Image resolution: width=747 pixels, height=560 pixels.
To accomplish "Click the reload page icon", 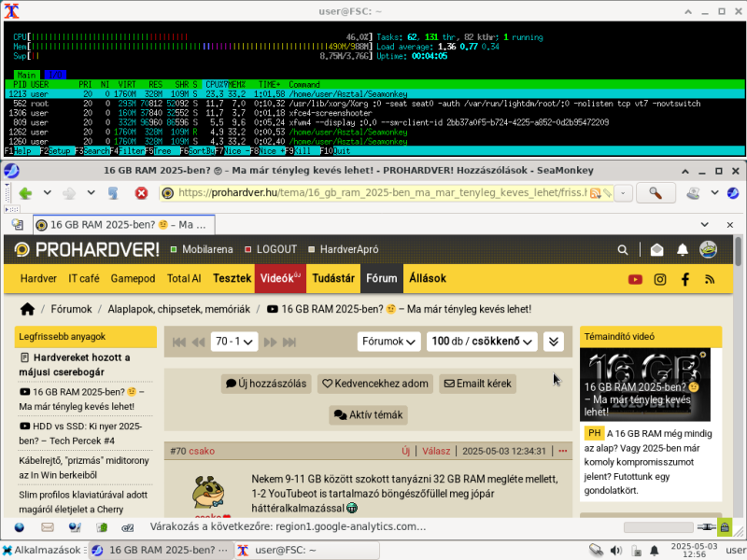I will point(113,193).
